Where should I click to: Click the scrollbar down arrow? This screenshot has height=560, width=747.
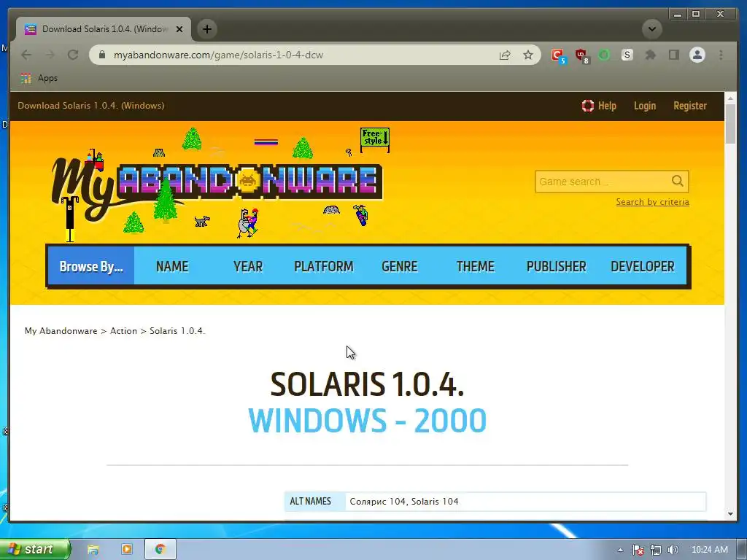730,514
